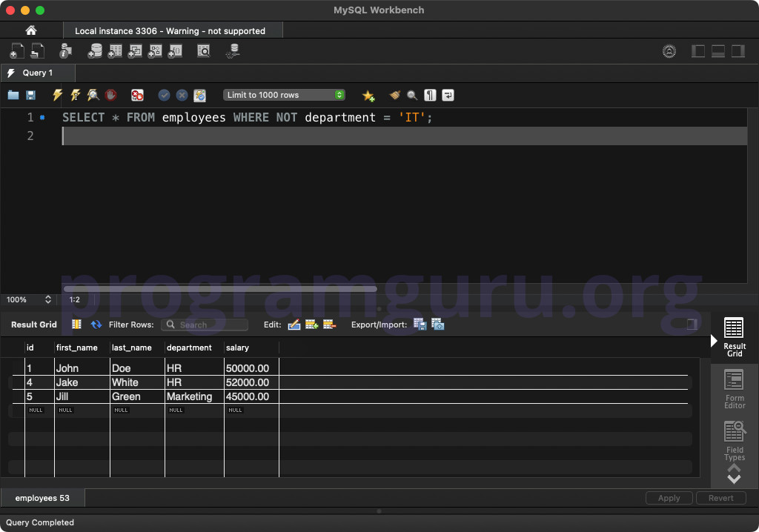Open the object inspector info icon
This screenshot has width=759, height=532.
click(x=65, y=51)
